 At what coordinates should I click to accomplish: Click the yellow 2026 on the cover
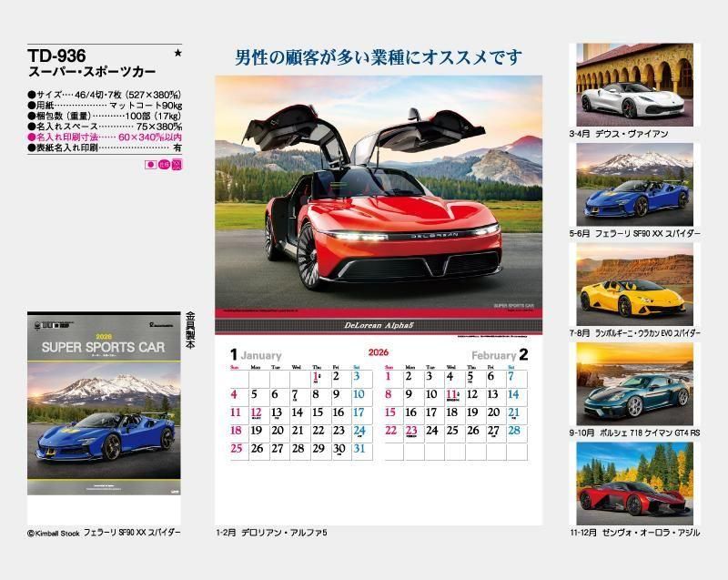point(104,337)
